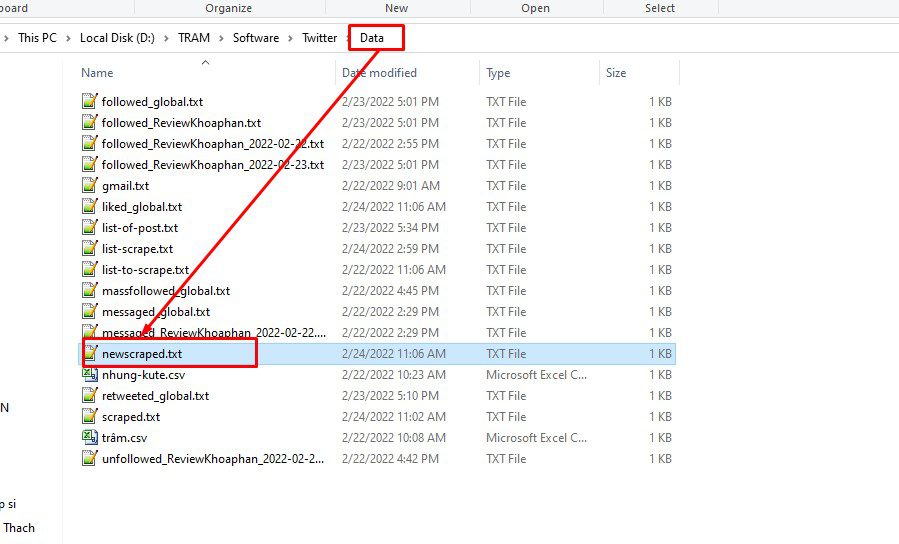Navigate to TRAM folder breadcrumb
The height and width of the screenshot is (544, 899).
(x=194, y=38)
